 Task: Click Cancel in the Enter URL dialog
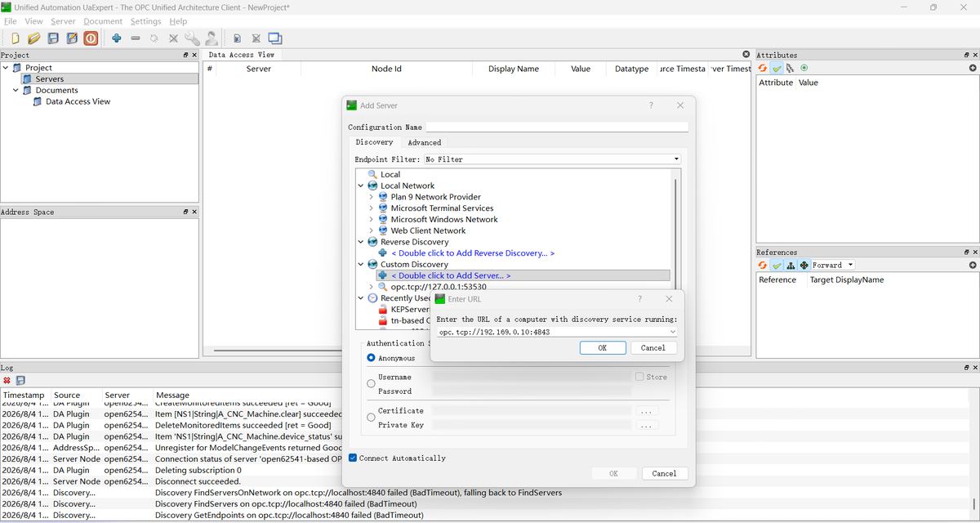(653, 347)
